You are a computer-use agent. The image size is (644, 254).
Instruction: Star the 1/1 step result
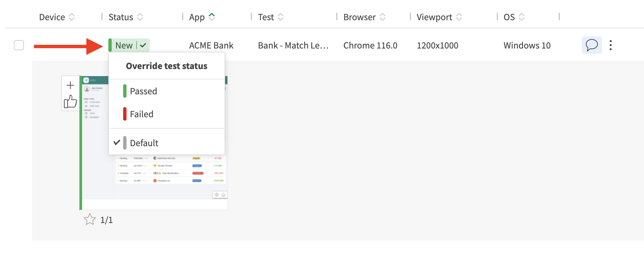[x=90, y=220]
